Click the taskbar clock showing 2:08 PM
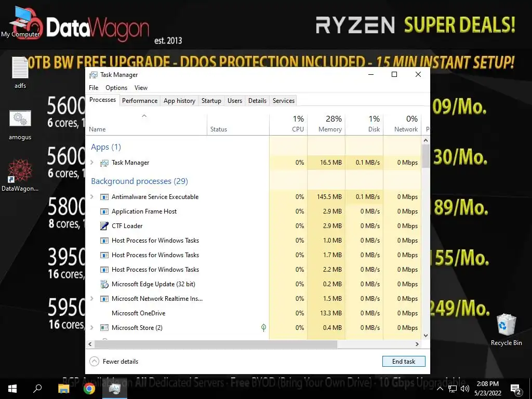The width and height of the screenshot is (532, 399). [x=487, y=389]
